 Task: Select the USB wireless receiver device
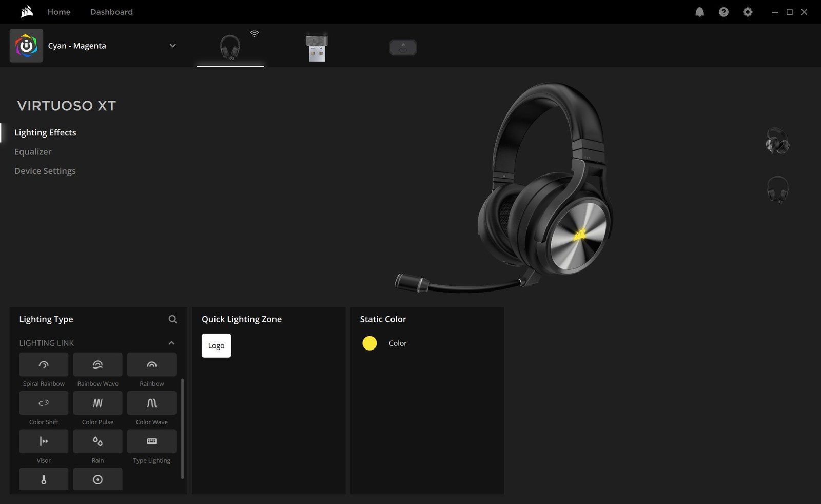(x=317, y=47)
